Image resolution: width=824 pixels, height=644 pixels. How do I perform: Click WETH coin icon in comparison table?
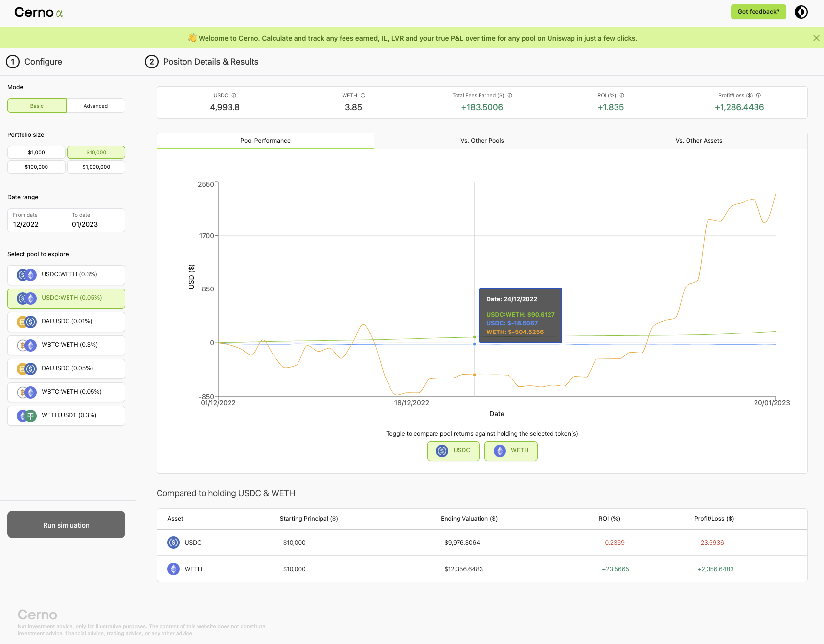(x=173, y=569)
